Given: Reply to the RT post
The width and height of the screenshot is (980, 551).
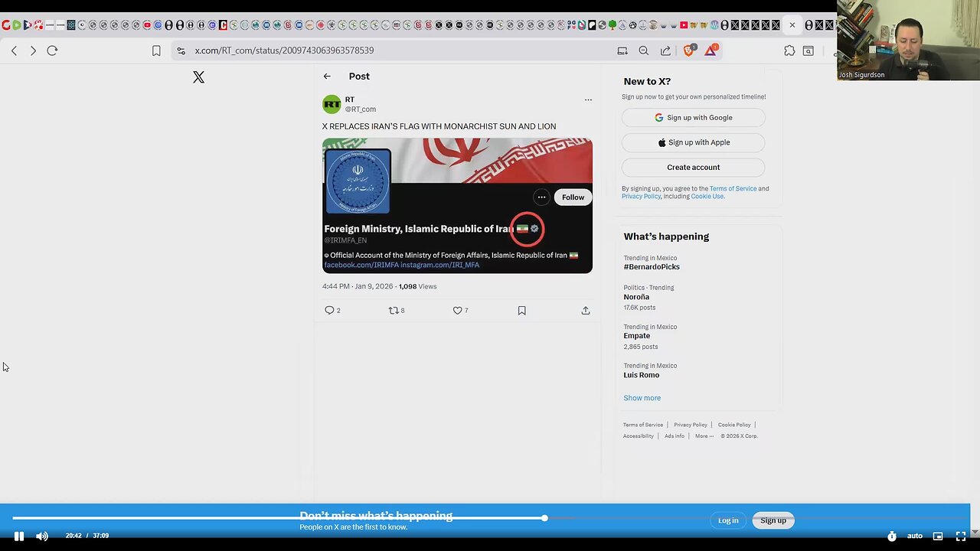Looking at the screenshot, I should point(329,310).
